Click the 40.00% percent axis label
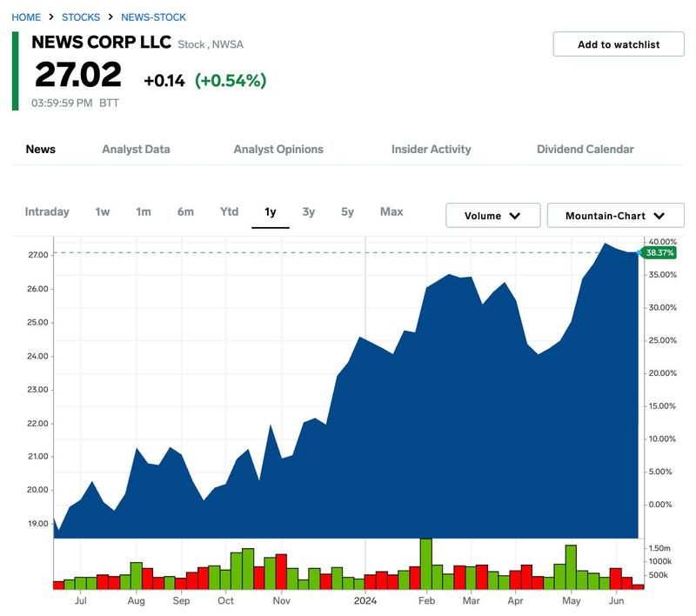Image resolution: width=696 pixels, height=616 pixels. (662, 241)
